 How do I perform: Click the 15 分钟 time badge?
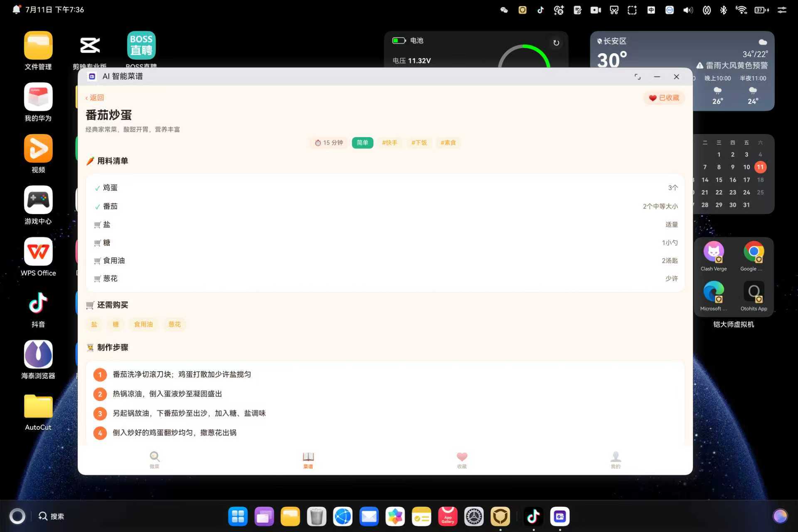pyautogui.click(x=329, y=143)
